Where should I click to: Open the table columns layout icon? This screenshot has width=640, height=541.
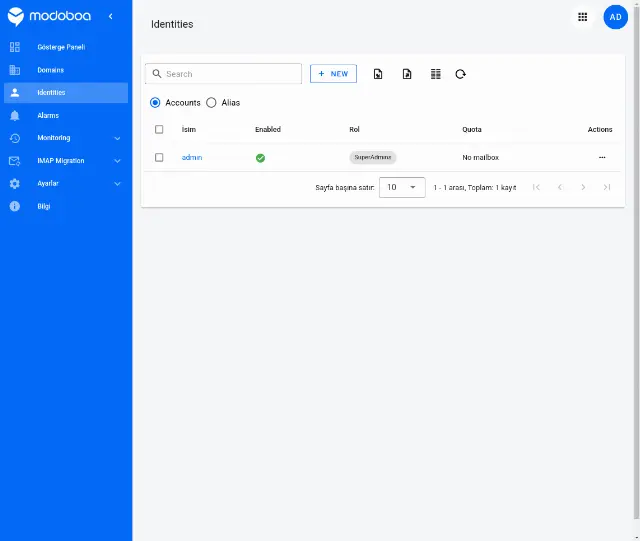[x=436, y=74]
